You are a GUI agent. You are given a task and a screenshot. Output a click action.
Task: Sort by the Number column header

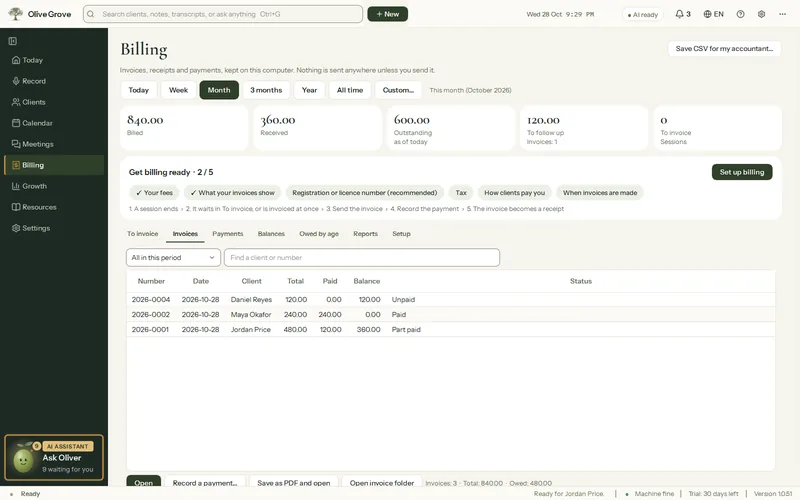[151, 281]
